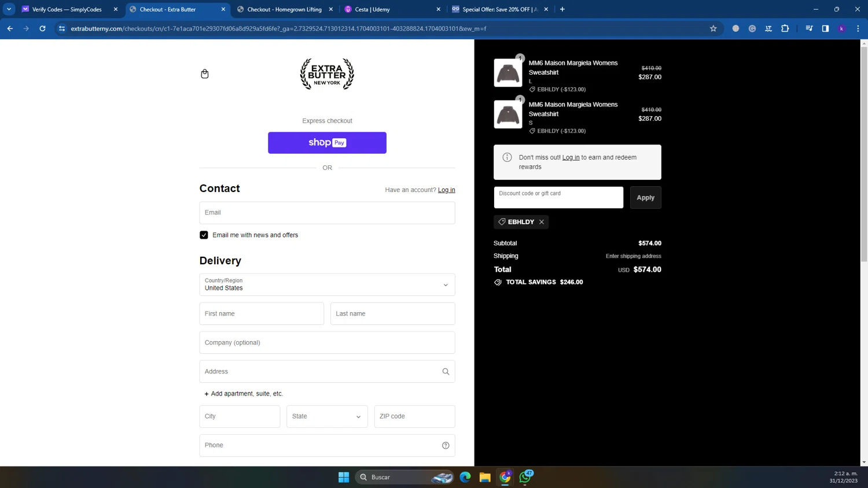Viewport: 868px width, 488px height.
Task: Click the Windows taskbar search box
Action: 405,477
